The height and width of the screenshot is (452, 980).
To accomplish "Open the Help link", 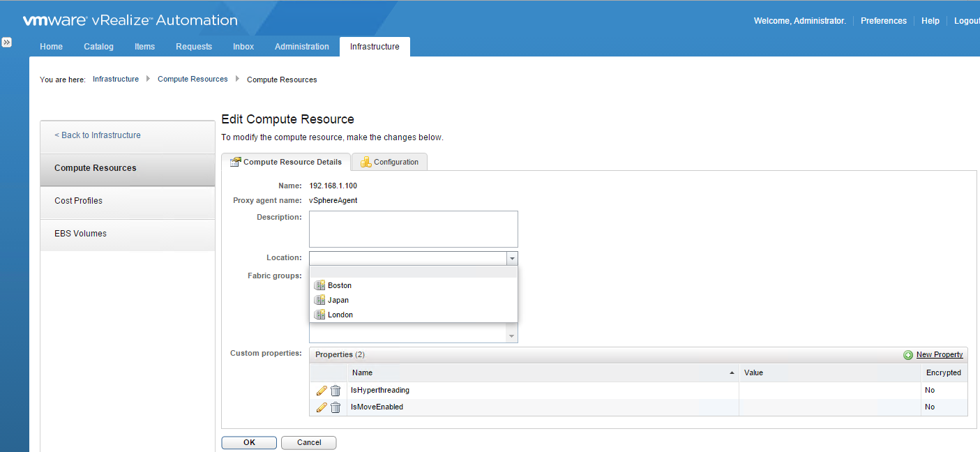I will [930, 21].
